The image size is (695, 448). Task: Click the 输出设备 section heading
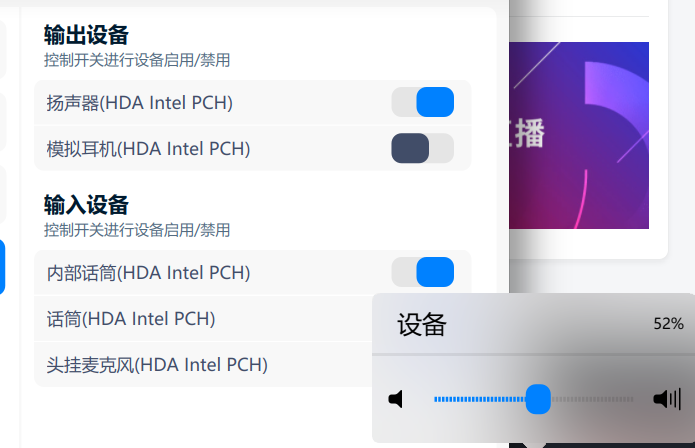click(86, 35)
